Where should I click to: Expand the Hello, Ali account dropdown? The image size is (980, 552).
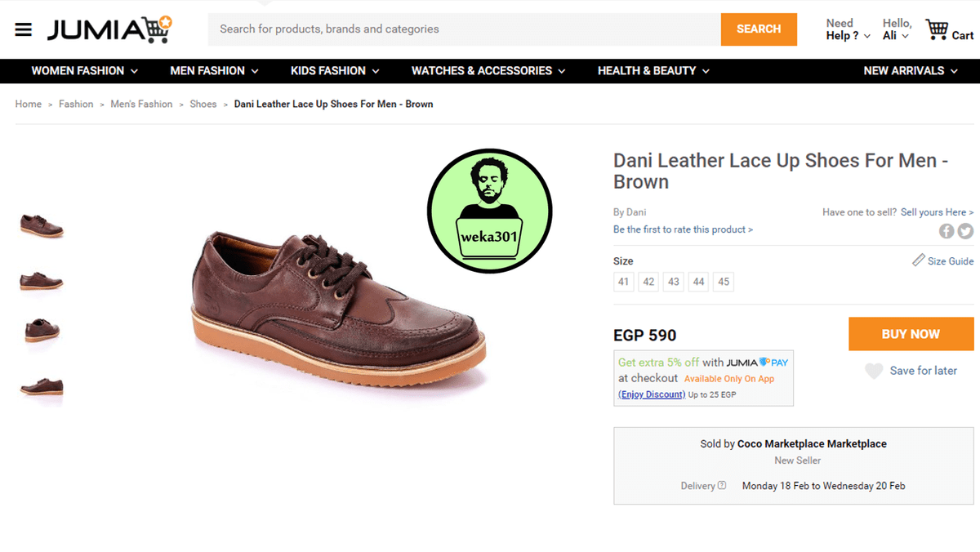(897, 29)
